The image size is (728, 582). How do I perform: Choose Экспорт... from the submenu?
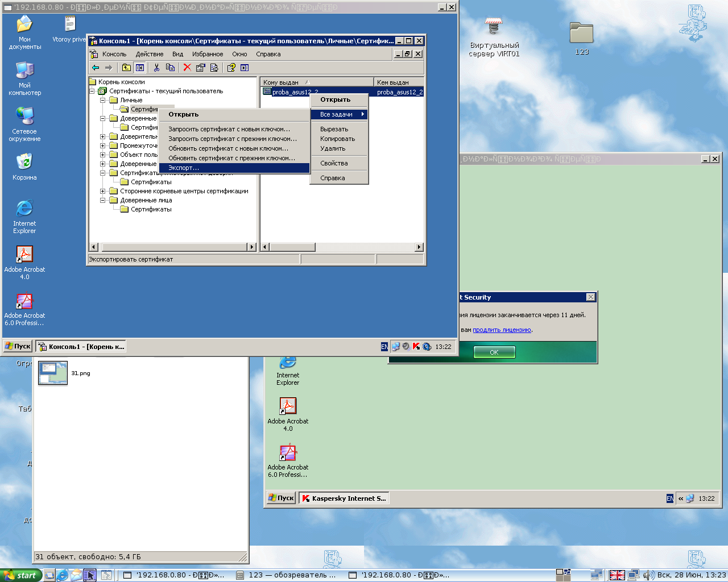point(184,168)
